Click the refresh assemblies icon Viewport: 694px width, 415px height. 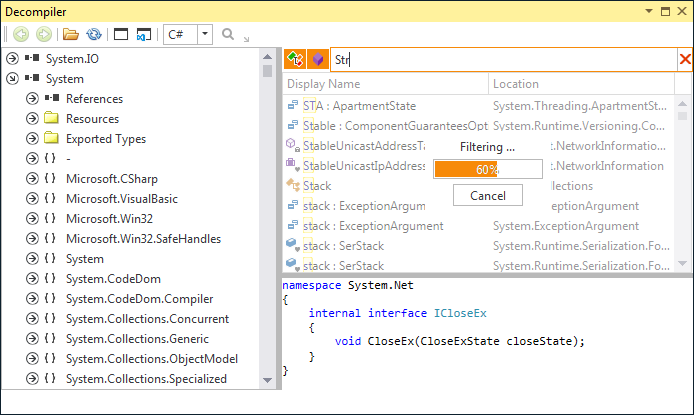pyautogui.click(x=94, y=34)
